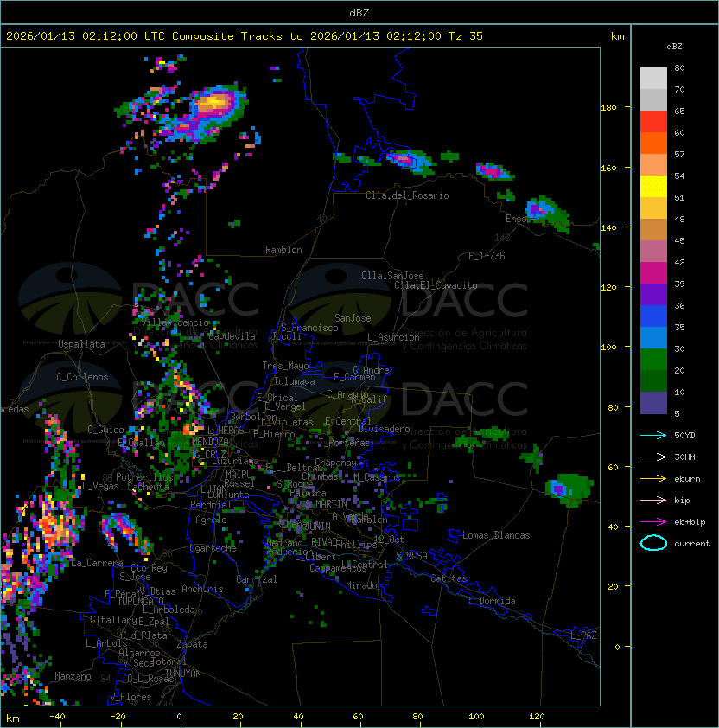Screen dimensions: 719x728
Task: Click the Lomas_Blancas location label
Action: pos(496,535)
